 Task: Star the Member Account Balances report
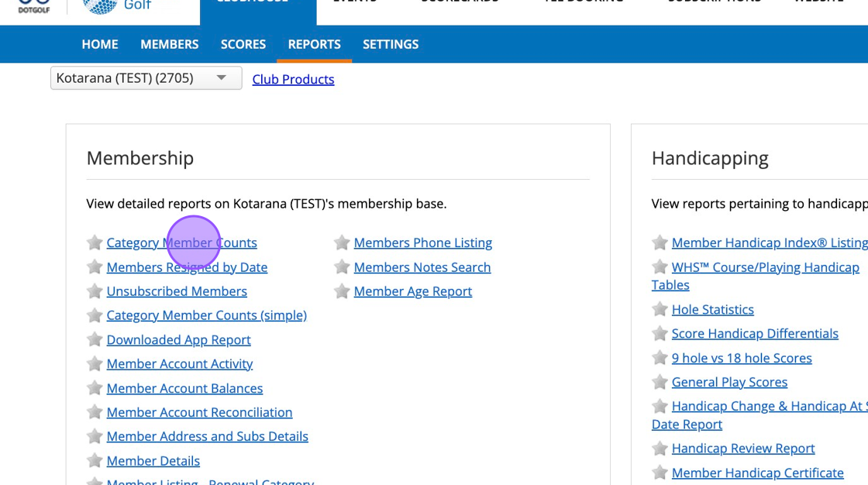95,388
